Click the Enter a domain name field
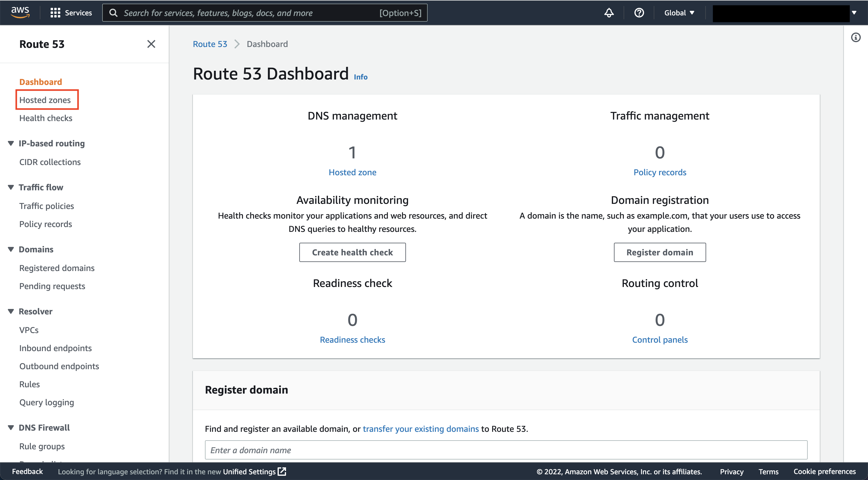The height and width of the screenshot is (480, 868). [506, 450]
